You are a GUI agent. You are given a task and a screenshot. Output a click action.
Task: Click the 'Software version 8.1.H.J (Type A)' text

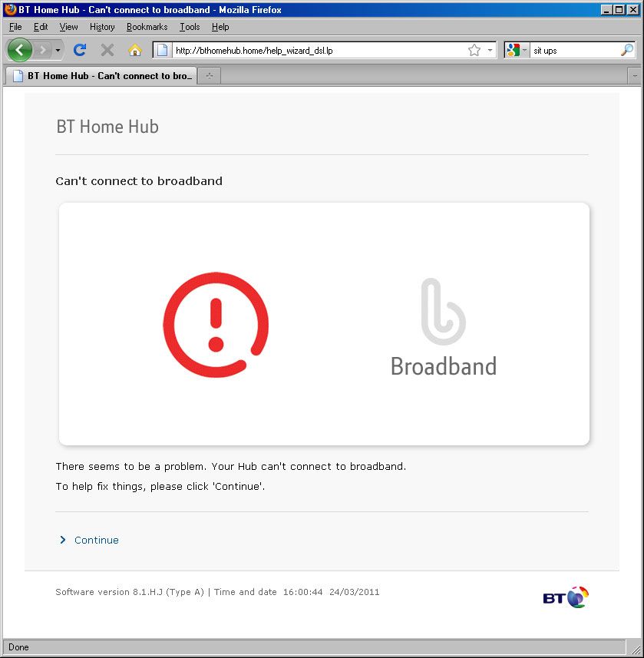pos(130,592)
